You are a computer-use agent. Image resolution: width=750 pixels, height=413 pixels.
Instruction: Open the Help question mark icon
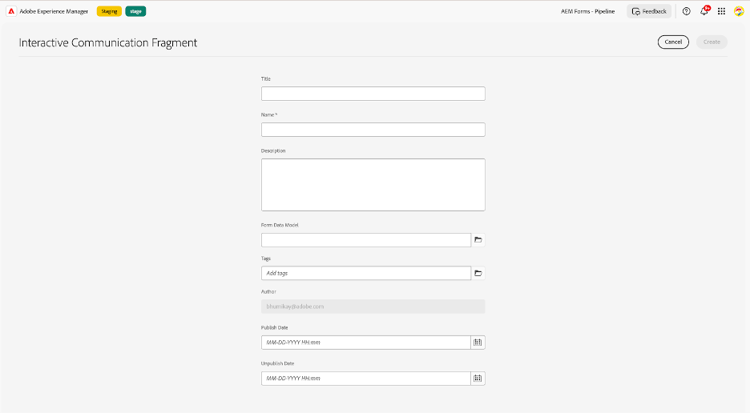(686, 11)
